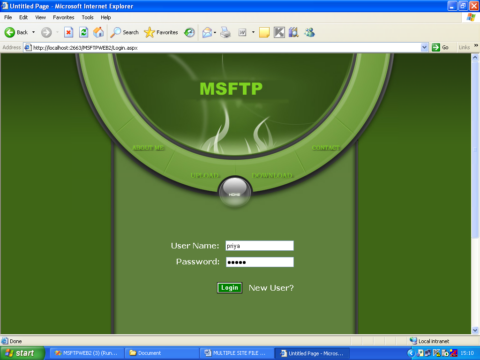Stop page loading with red X icon
Image resolution: width=480 pixels, height=360 pixels.
coord(68,32)
